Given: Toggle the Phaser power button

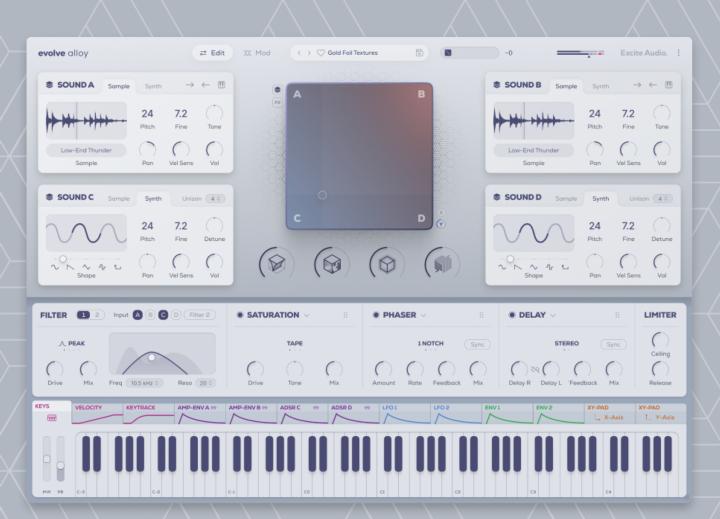Looking at the screenshot, I should (376, 315).
